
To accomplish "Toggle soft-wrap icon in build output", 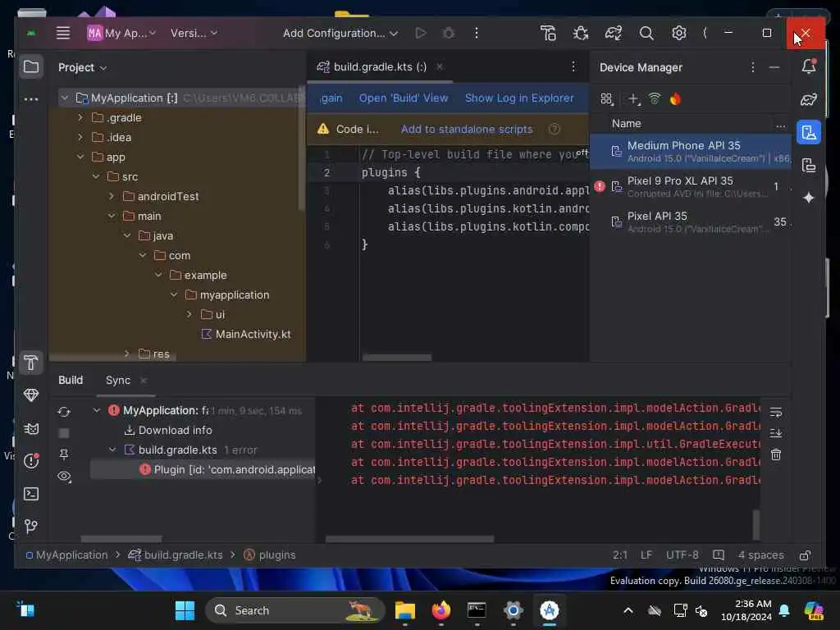I will [x=776, y=412].
